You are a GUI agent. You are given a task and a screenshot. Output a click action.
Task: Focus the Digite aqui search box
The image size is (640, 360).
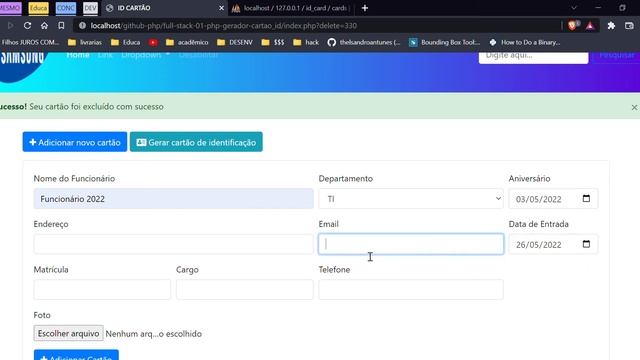click(533, 57)
